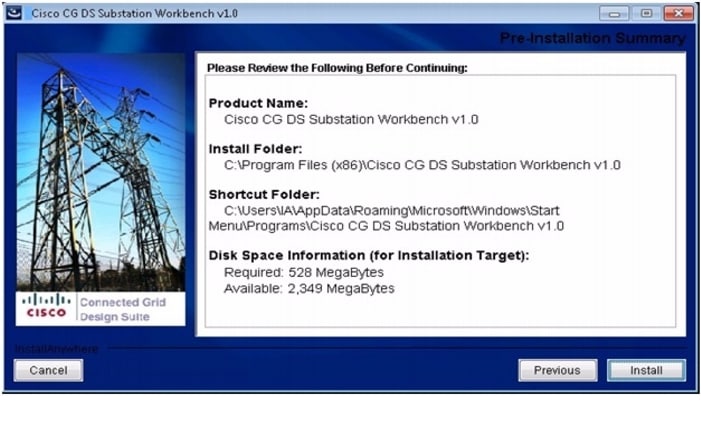Click the Required: 528 MegaBytes line

304,272
